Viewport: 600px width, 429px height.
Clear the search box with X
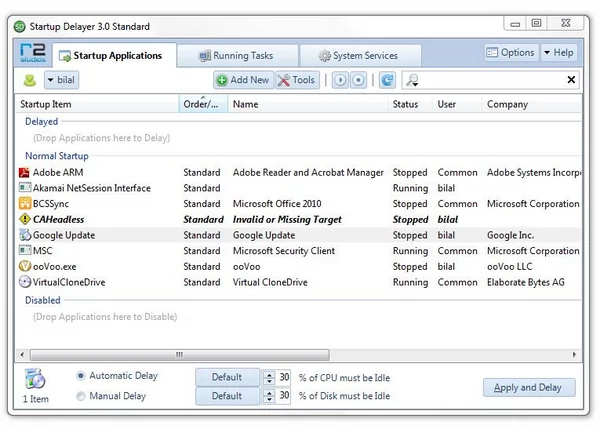click(x=571, y=80)
